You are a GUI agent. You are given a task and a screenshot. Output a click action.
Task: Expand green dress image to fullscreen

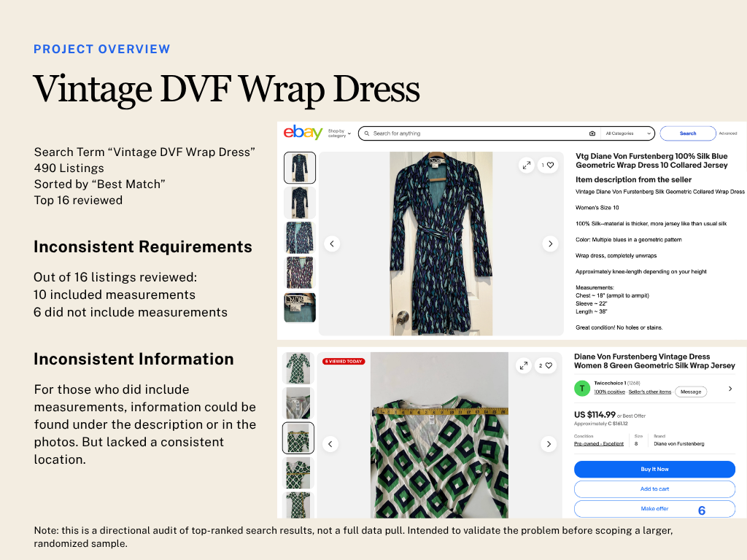pos(524,366)
